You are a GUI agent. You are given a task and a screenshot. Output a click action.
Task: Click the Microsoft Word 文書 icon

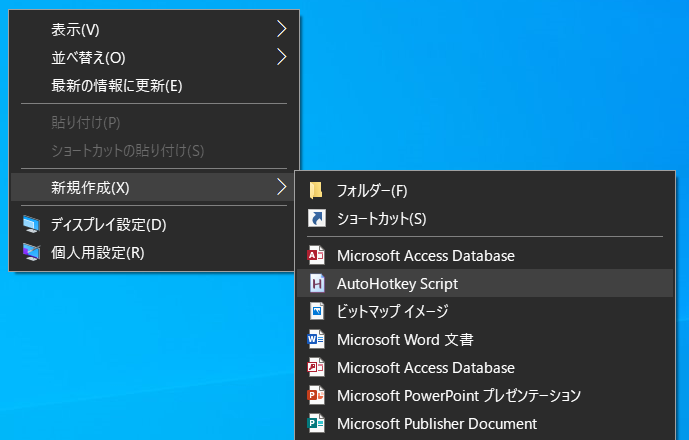(x=316, y=339)
